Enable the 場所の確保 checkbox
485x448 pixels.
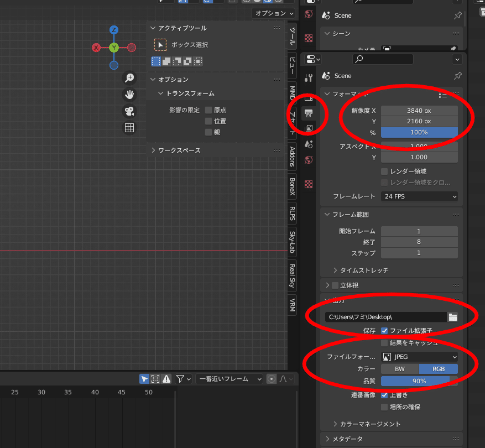(384, 407)
